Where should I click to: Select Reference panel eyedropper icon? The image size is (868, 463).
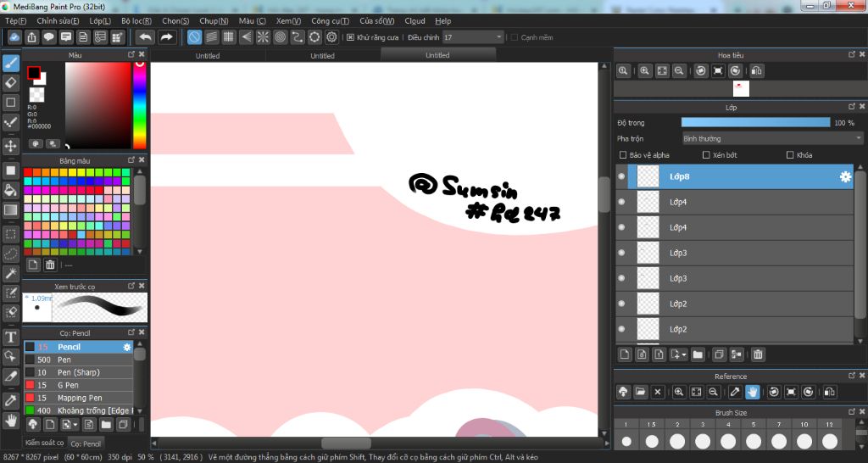click(735, 392)
